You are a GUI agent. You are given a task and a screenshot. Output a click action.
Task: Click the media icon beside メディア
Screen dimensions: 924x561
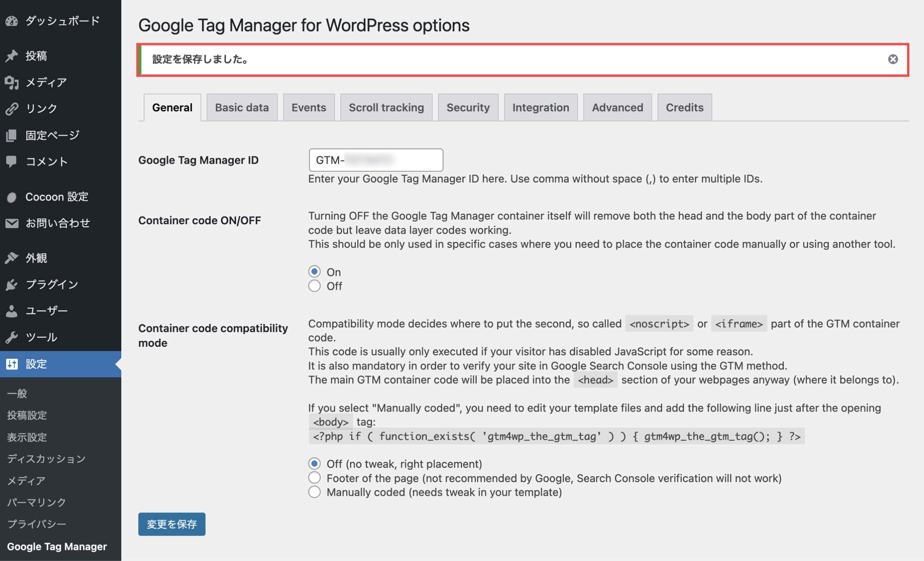(12, 82)
